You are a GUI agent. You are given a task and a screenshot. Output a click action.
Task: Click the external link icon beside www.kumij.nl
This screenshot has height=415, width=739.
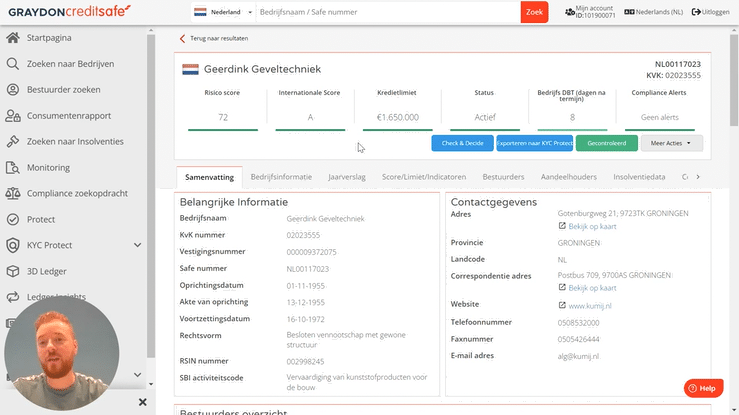(x=562, y=305)
